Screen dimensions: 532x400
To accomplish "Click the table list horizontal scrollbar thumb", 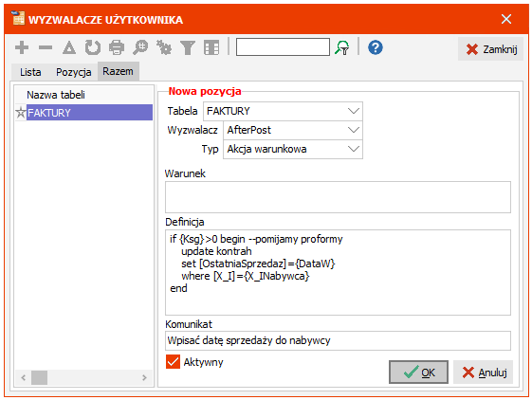I will pyautogui.click(x=40, y=377).
